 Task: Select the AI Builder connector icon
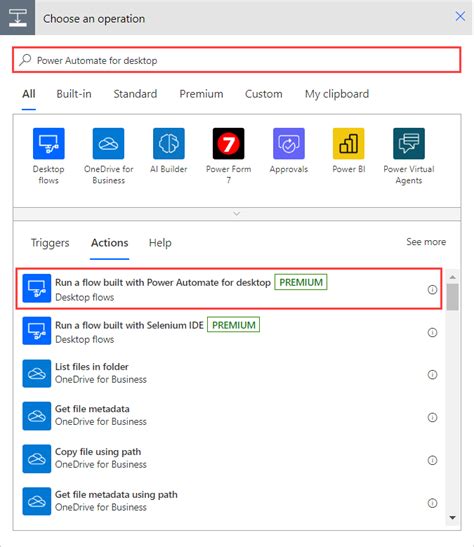click(x=169, y=143)
